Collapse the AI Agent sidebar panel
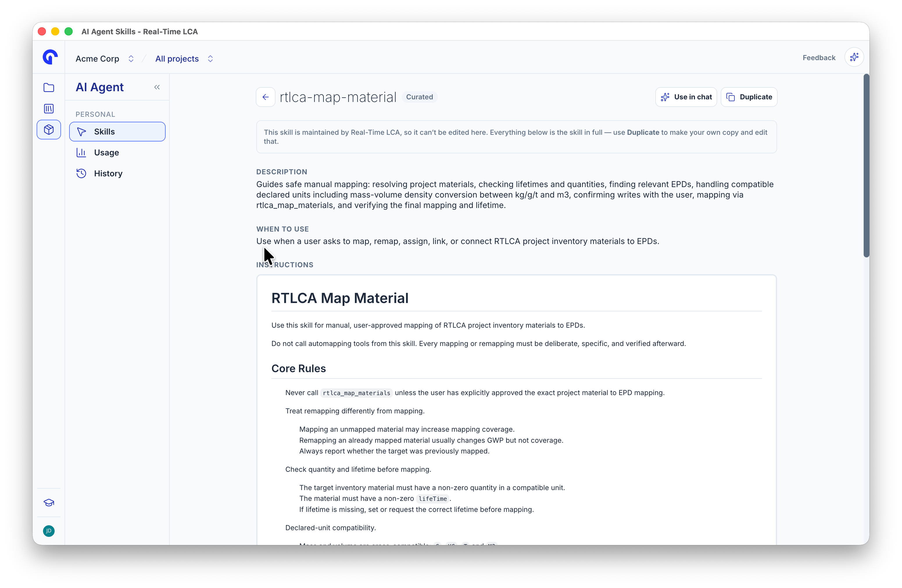 [x=157, y=87]
